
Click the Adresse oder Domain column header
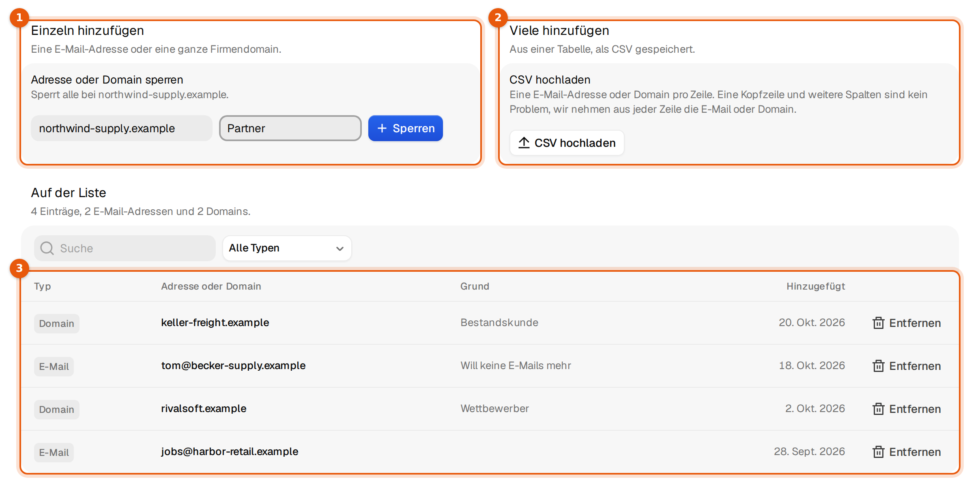tap(211, 286)
